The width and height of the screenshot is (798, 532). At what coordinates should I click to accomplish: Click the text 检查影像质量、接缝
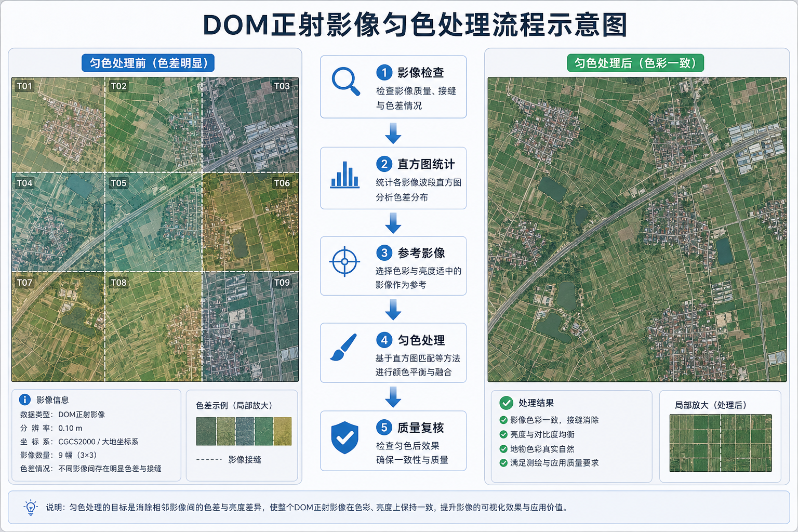[416, 91]
